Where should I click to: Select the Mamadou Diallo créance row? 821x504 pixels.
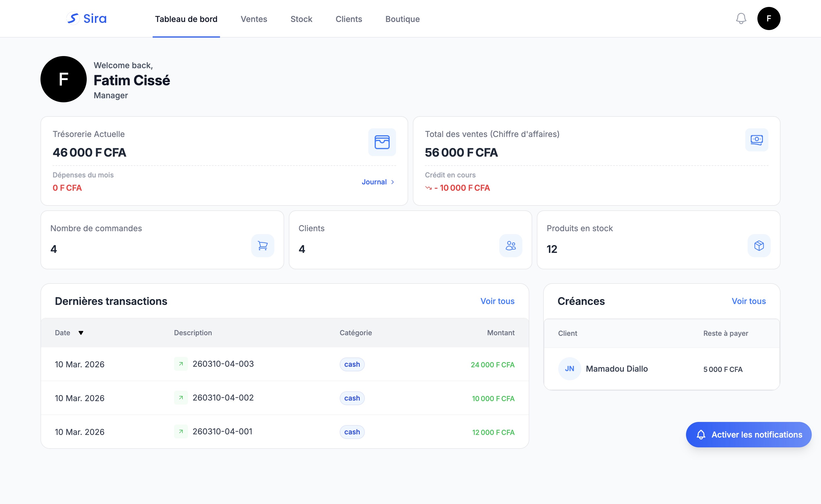[662, 369]
